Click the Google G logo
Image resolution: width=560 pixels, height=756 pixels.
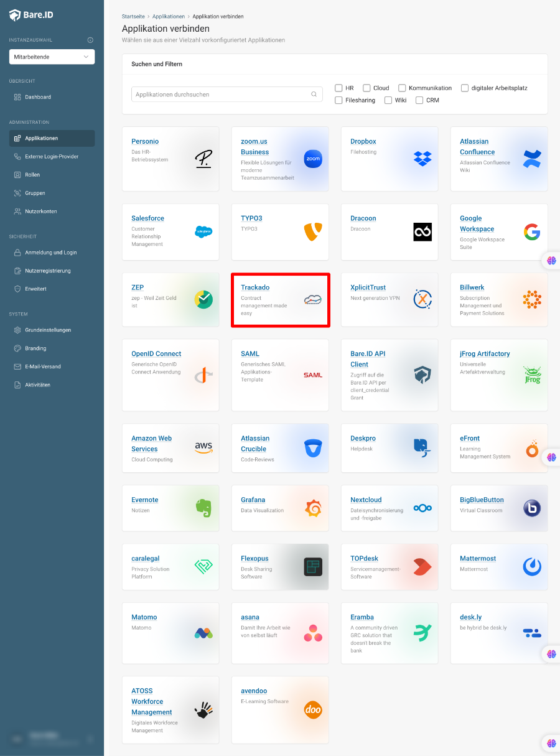point(532,232)
